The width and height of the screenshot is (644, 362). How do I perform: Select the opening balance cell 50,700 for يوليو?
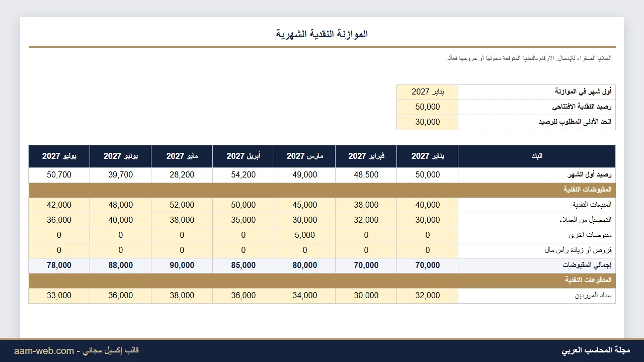tap(59, 175)
